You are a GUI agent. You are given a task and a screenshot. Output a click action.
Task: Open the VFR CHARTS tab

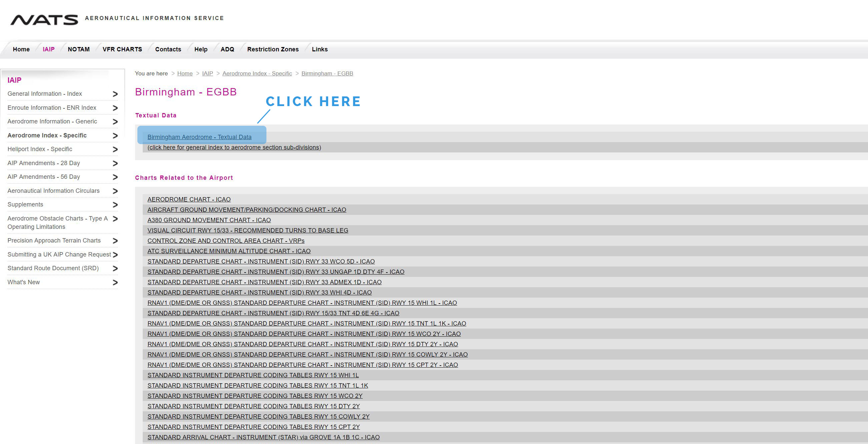(x=122, y=49)
